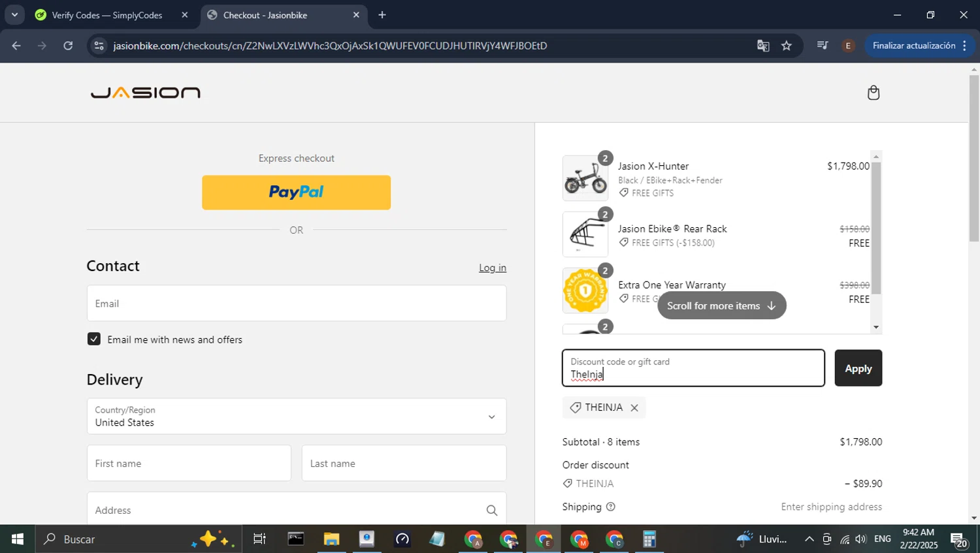Click the ENG language indicator

pyautogui.click(x=883, y=539)
